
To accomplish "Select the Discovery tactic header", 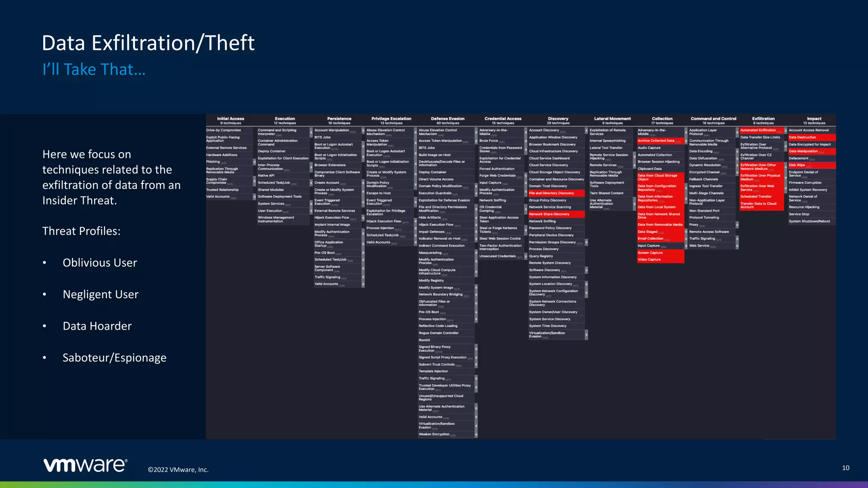I will (558, 121).
